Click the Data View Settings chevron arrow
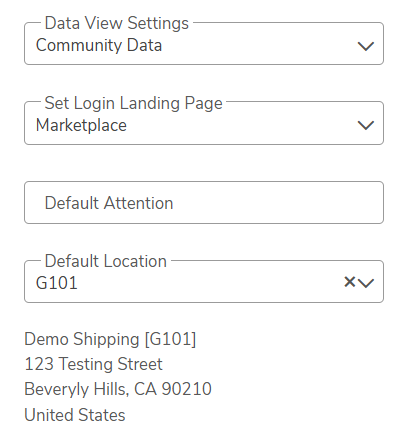 pos(366,46)
